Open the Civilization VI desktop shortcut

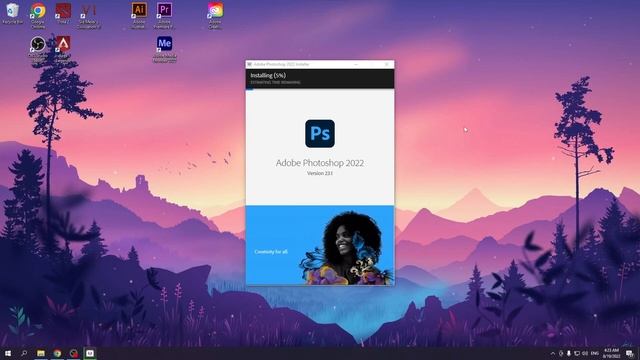point(88,16)
